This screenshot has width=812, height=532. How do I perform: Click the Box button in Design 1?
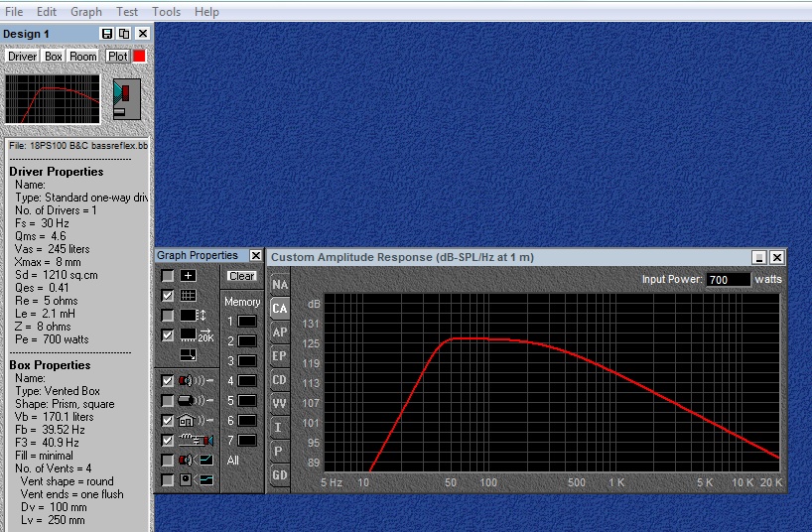coord(54,56)
